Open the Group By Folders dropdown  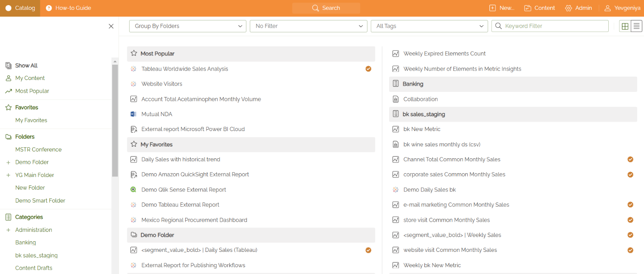(187, 26)
